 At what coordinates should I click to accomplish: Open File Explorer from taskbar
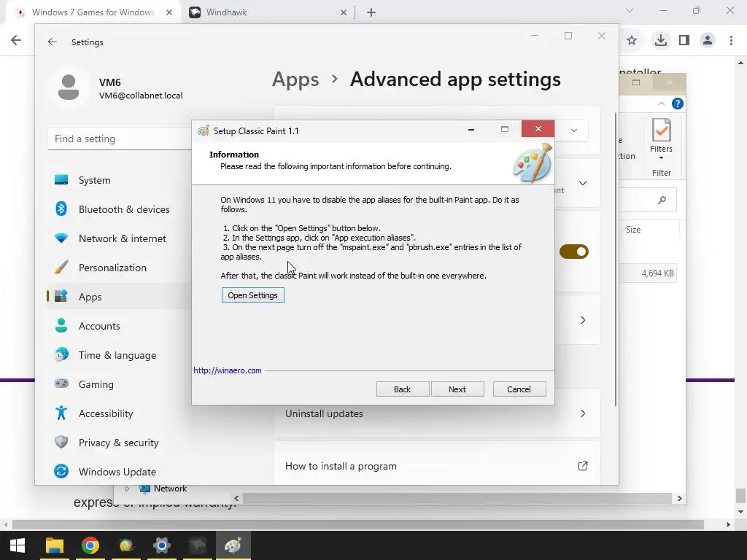pos(54,545)
